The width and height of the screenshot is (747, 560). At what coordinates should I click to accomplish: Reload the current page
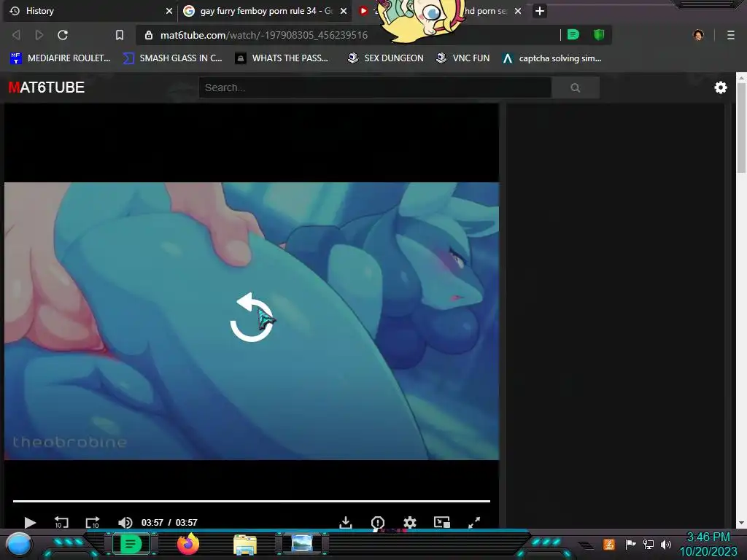pos(63,35)
